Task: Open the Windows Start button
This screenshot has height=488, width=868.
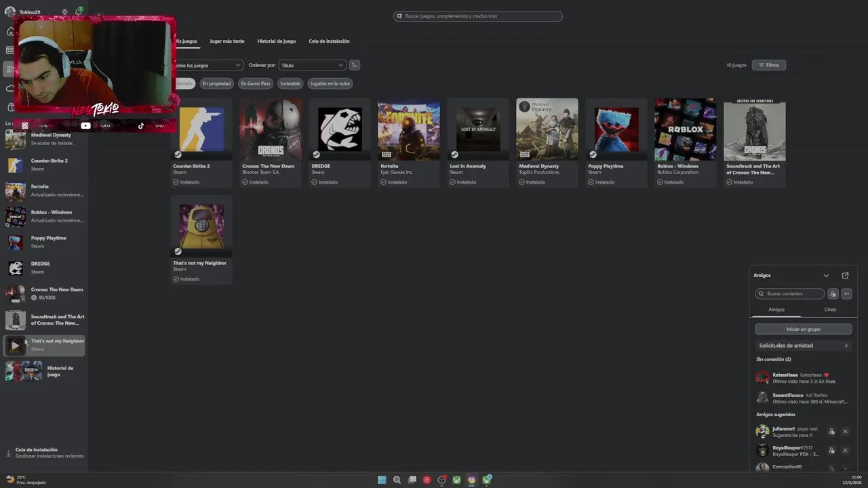Action: (382, 480)
